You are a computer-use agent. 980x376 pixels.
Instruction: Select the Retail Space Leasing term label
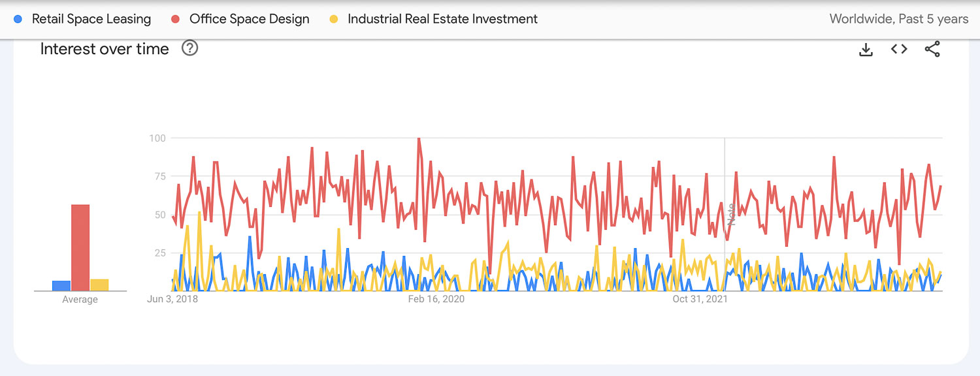(x=91, y=19)
